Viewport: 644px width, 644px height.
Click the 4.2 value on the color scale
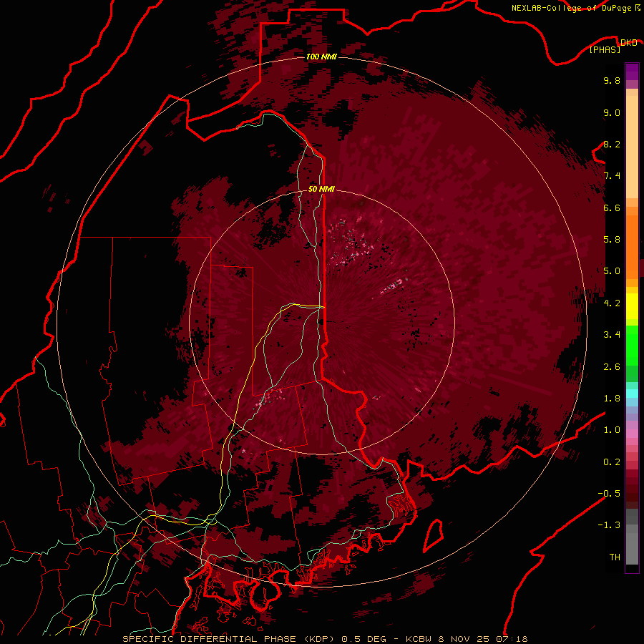pos(612,303)
